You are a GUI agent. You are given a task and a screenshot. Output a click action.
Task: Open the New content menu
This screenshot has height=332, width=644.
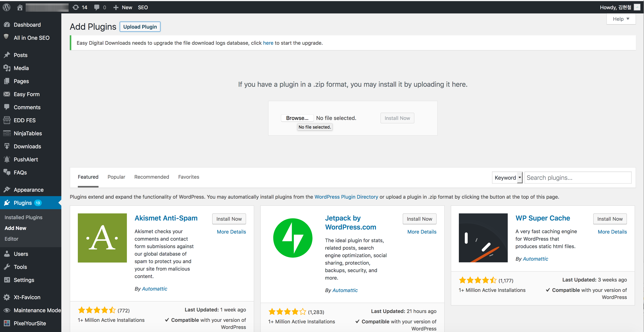pos(122,7)
